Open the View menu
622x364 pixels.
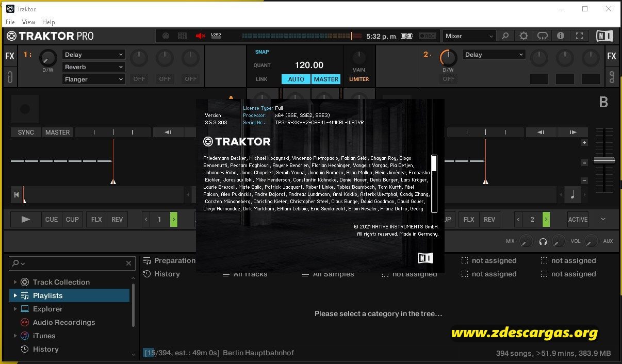click(x=28, y=22)
